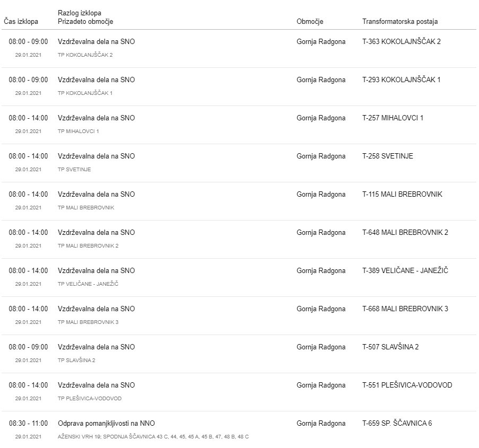Click the Transformatorska postaja column header
The image size is (479, 448).
pos(399,22)
